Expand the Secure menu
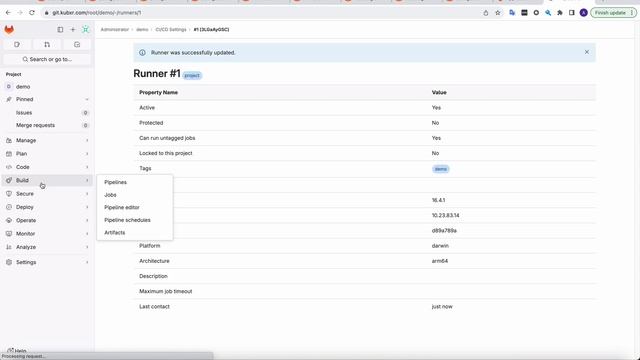Screen dimensions: 640x360 click(47, 194)
